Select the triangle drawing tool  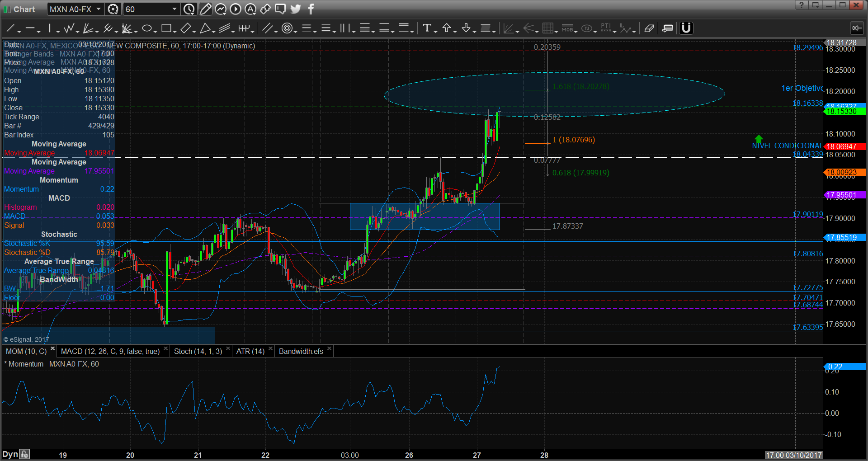pyautogui.click(x=205, y=28)
